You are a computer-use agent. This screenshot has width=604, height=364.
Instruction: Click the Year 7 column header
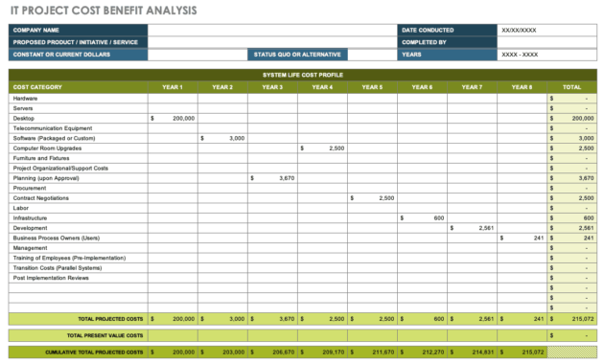(x=472, y=87)
